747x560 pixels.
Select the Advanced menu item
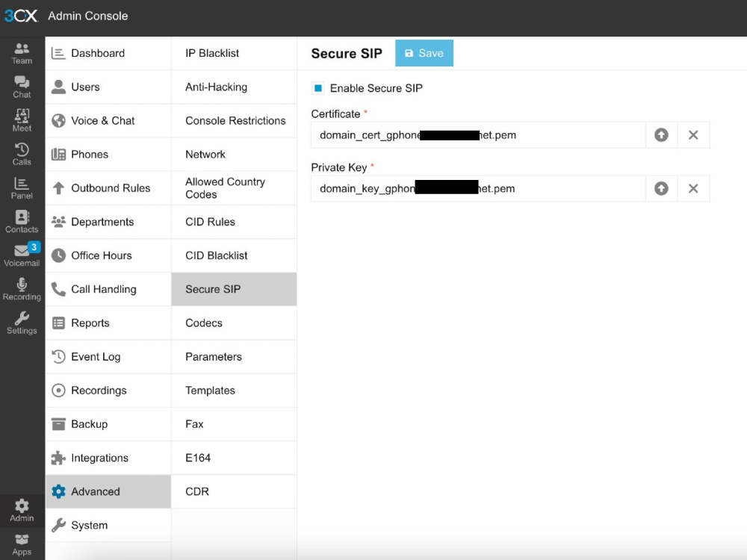(108, 491)
